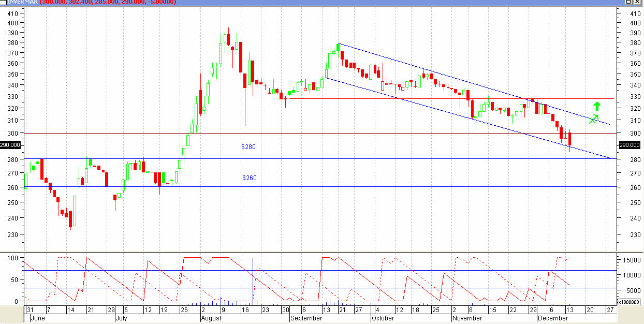644x324 pixels.
Task: Click the green up arrow marker
Action: 597,107
